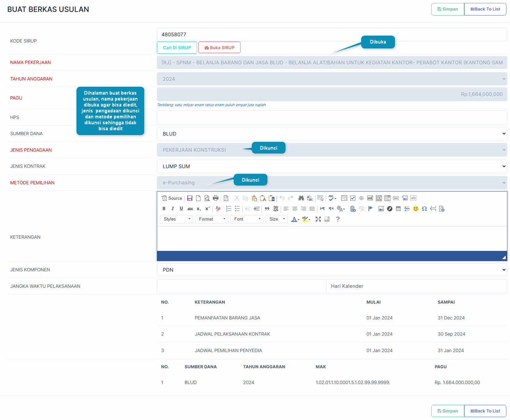Click the Find binoculars icon

(x=301, y=198)
